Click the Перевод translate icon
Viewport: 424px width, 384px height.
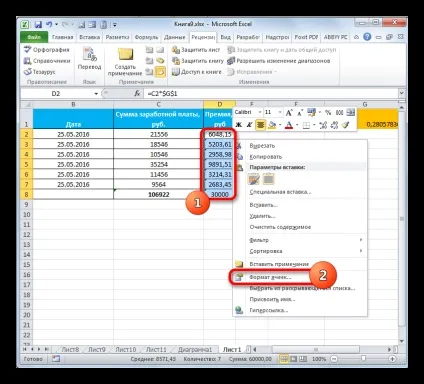coord(89,54)
